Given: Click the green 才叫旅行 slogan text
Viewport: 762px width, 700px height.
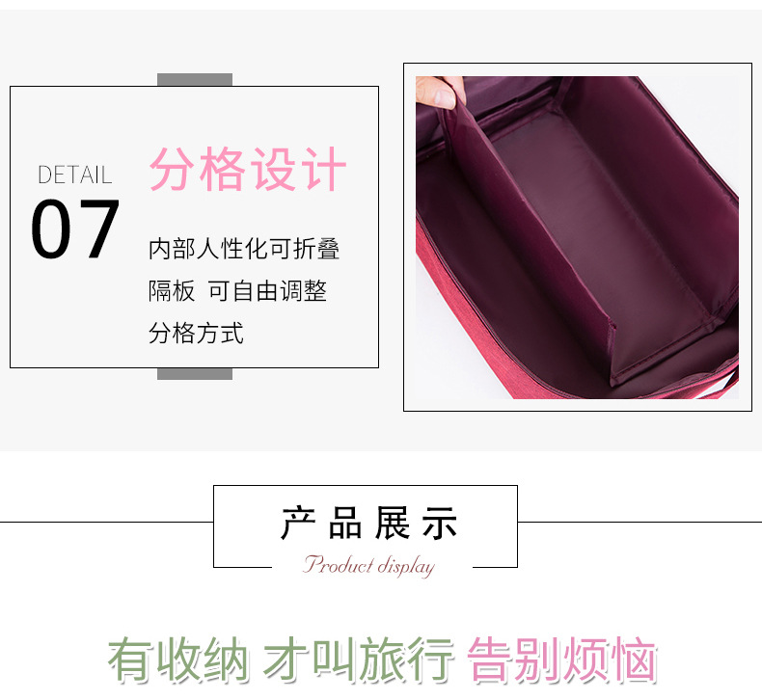Looking at the screenshot, I should pyautogui.click(x=359, y=660).
